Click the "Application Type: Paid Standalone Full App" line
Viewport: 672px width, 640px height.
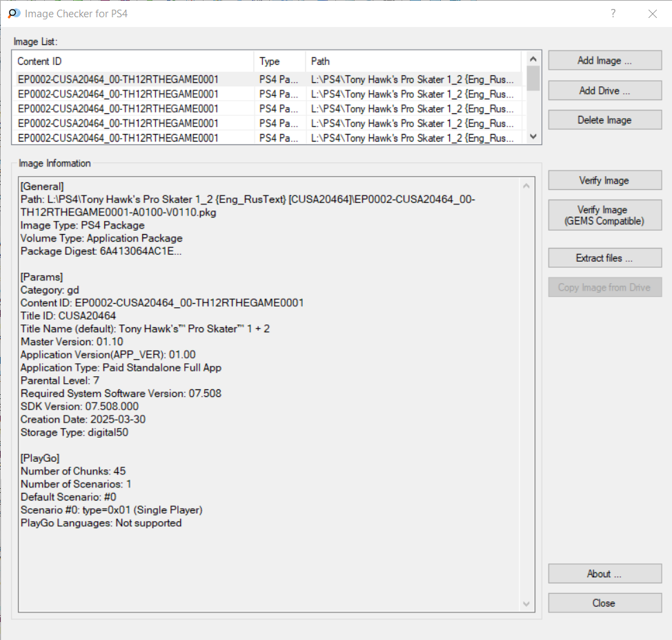(x=121, y=367)
